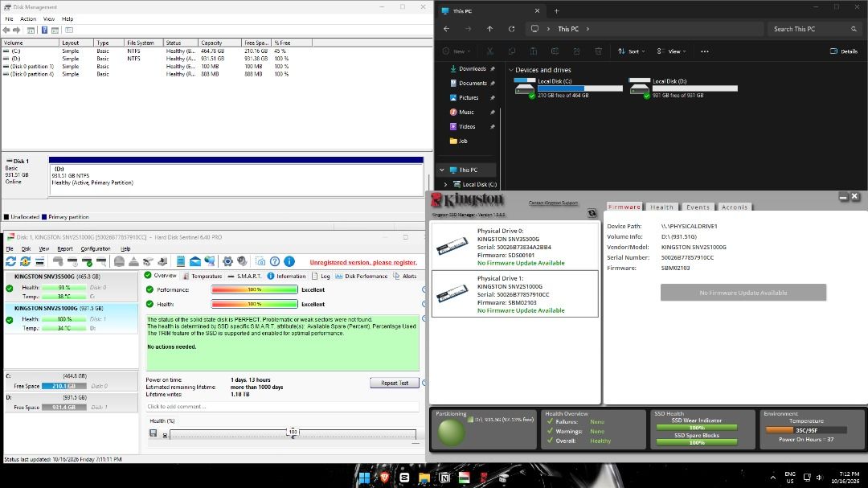Click the screenshot camera icon in Sentinel toolbar

[x=260, y=261]
